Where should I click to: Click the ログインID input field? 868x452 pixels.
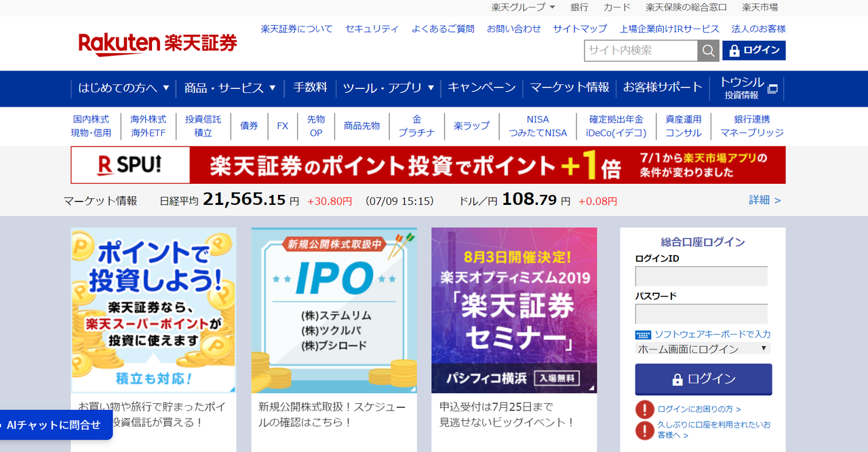point(701,276)
